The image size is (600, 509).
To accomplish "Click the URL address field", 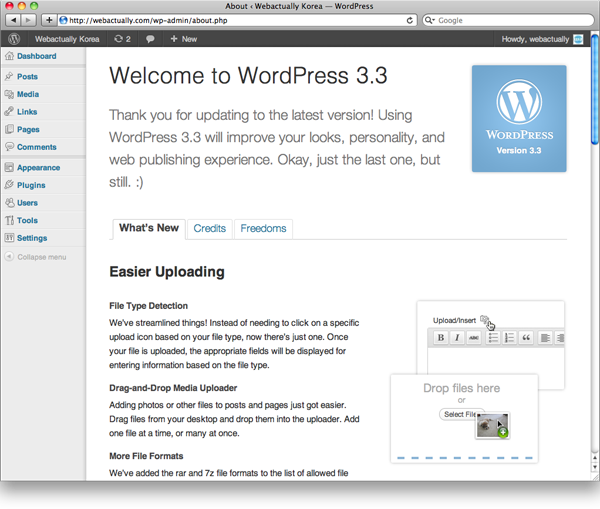I will click(237, 20).
